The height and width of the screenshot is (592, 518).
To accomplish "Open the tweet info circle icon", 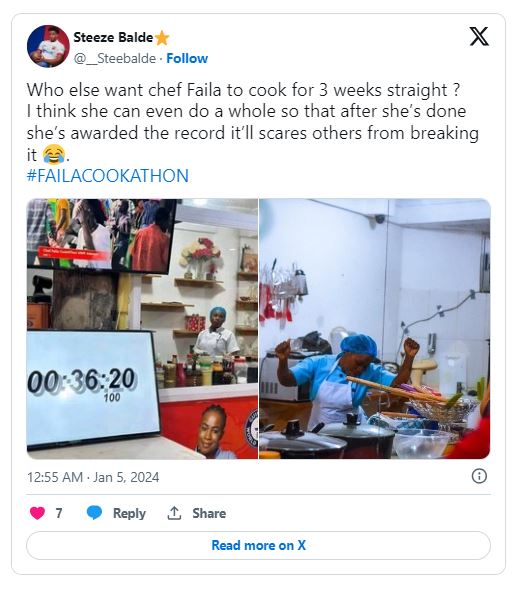I will tap(479, 476).
